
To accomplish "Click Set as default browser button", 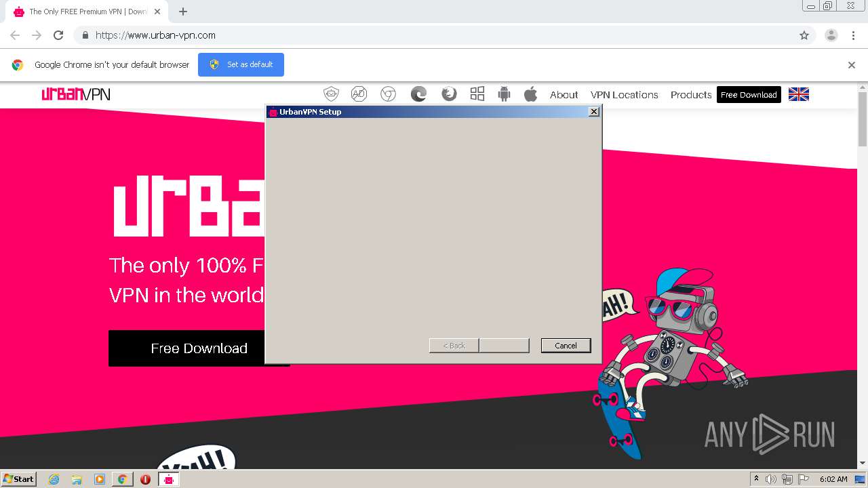I will pos(241,64).
